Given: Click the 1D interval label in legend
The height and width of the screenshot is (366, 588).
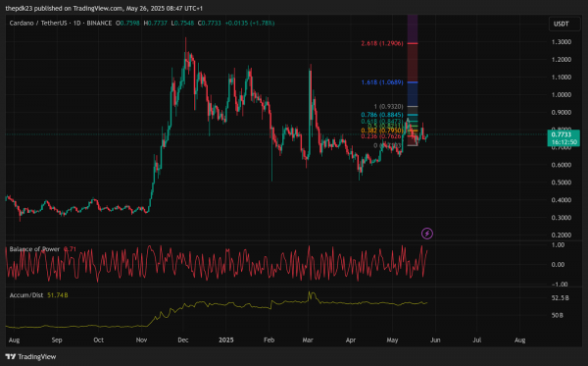Looking at the screenshot, I should pos(76,24).
